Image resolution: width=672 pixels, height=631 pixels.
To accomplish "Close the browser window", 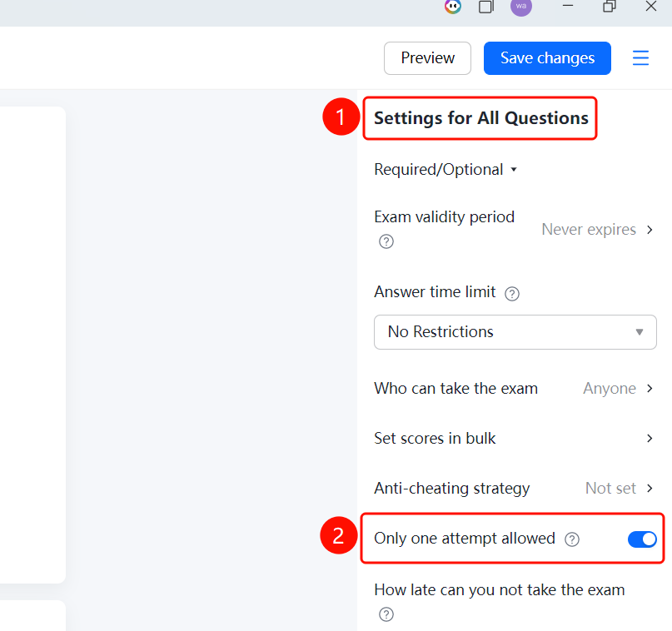I will pos(651,6).
